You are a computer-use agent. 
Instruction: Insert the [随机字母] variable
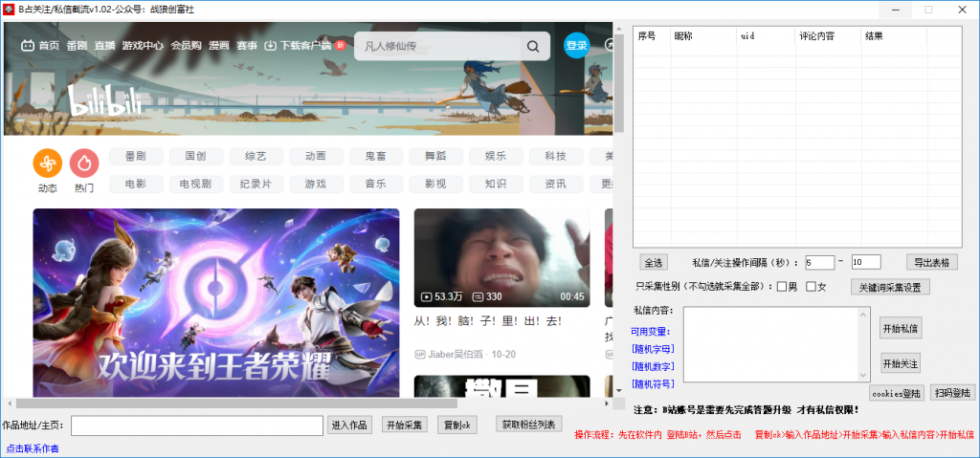pyautogui.click(x=653, y=349)
